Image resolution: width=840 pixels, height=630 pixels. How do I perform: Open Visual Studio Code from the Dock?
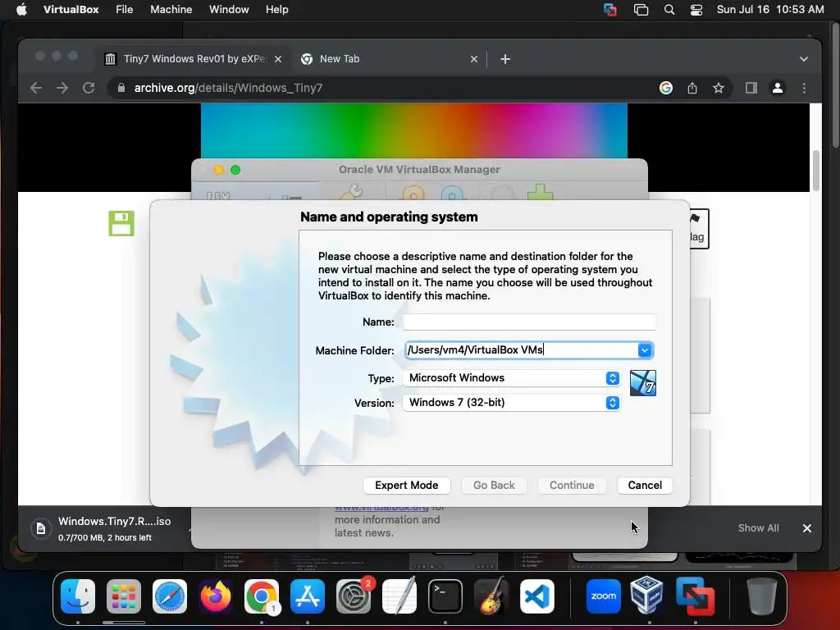536,596
